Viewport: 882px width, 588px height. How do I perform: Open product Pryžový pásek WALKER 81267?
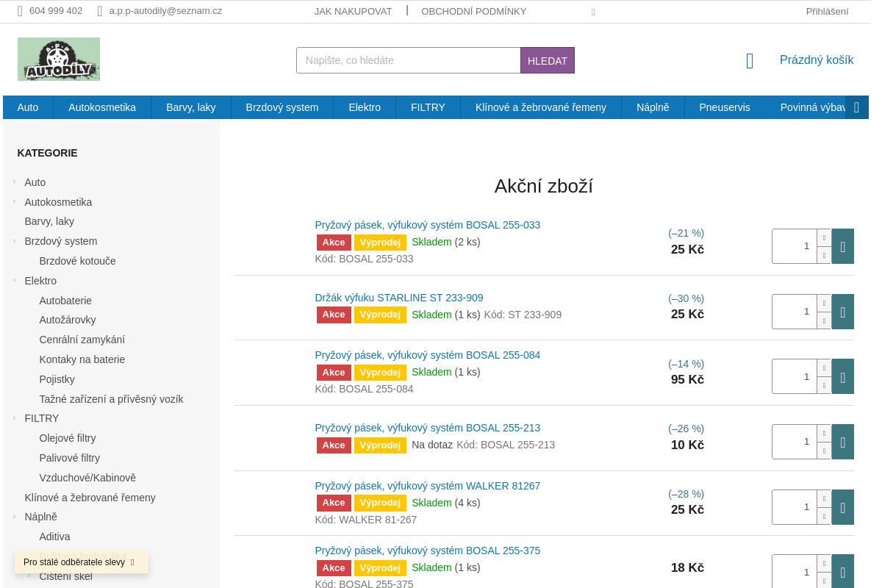coord(427,486)
